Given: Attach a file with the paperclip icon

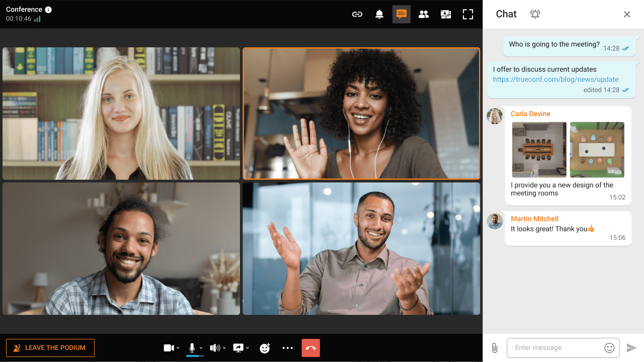Looking at the screenshot, I should [494, 347].
